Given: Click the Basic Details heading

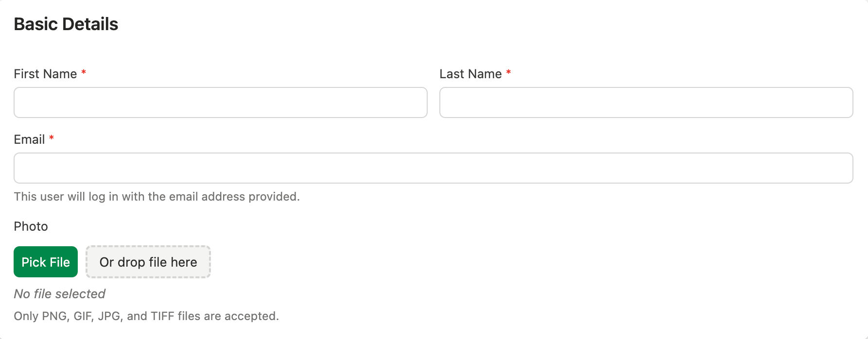Looking at the screenshot, I should [x=66, y=23].
